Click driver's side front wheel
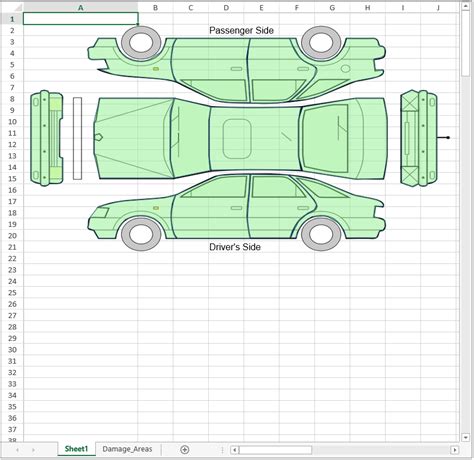The height and width of the screenshot is (460, 474). 141,234
